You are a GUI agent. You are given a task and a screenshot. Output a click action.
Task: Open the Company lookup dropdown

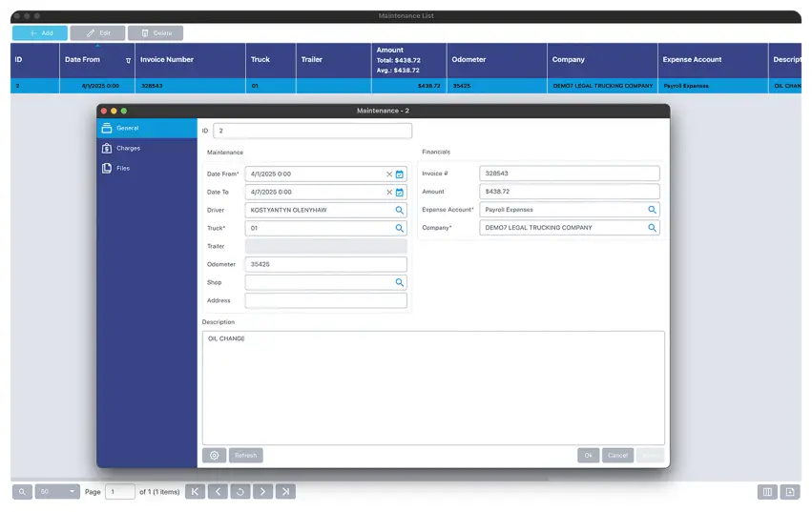(x=653, y=228)
